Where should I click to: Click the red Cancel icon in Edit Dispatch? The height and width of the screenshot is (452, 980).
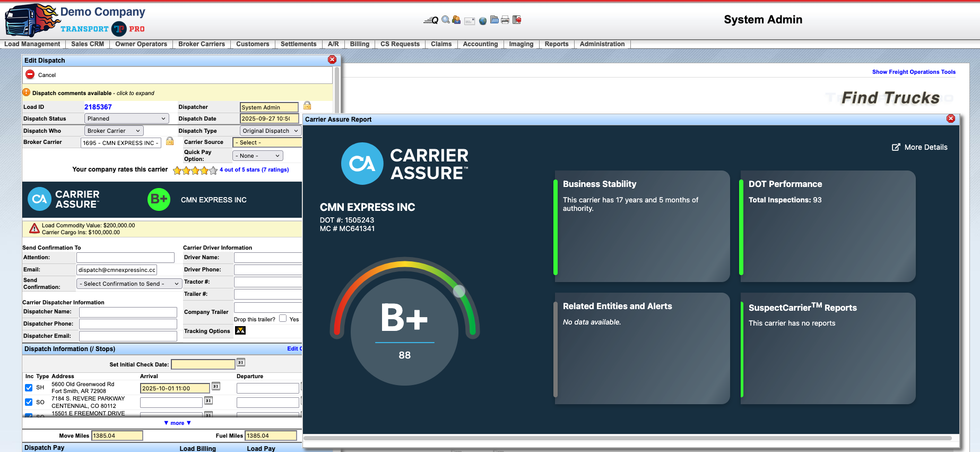(30, 74)
